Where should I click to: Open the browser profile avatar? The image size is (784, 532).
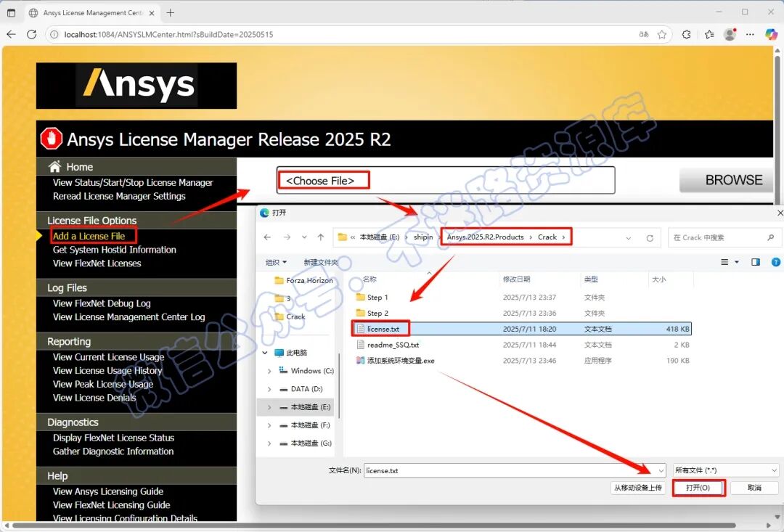730,34
